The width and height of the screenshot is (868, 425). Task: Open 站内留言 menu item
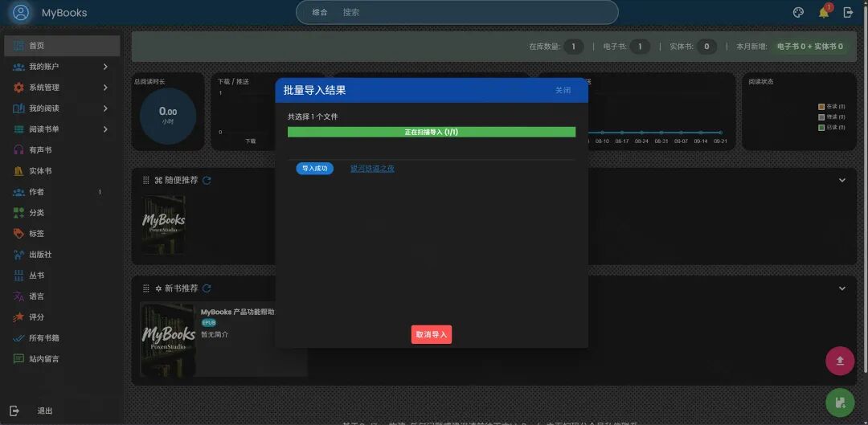pyautogui.click(x=62, y=358)
